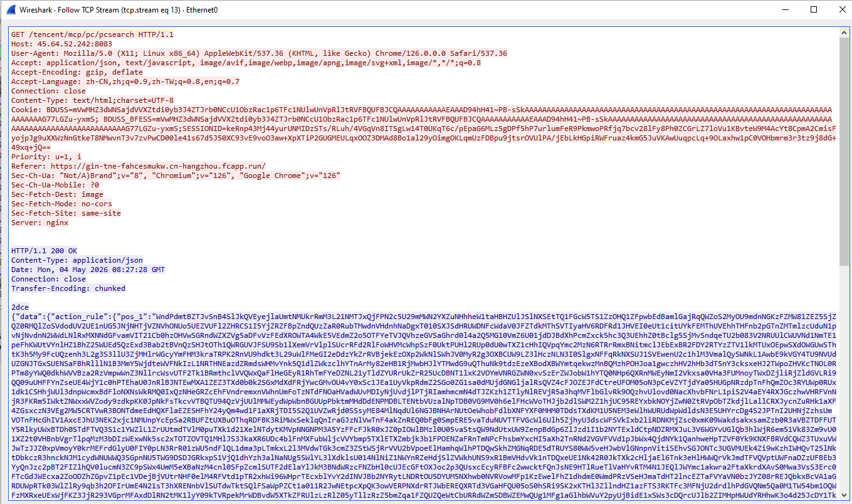Click the Sec-Fetch-Site: same-site line
Image resolution: width=852 pixels, height=504 pixels.
(66, 213)
